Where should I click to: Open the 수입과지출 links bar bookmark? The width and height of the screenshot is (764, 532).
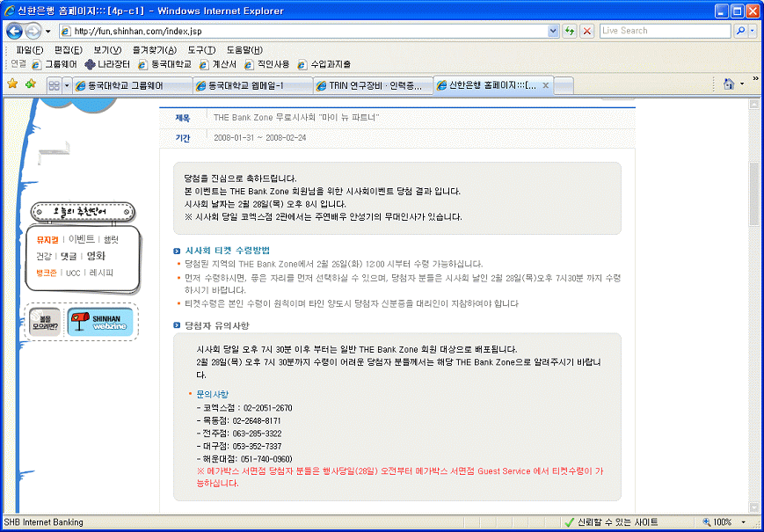(324, 64)
